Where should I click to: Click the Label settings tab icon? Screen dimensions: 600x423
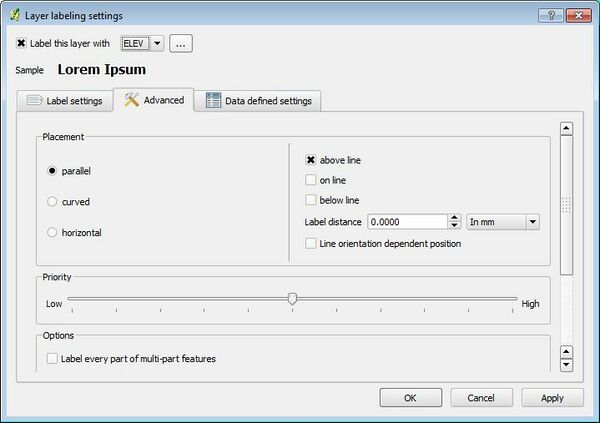coord(34,101)
